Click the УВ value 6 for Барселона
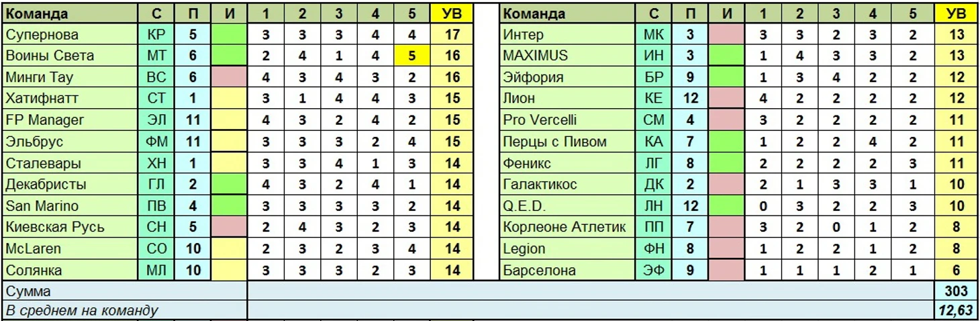The height and width of the screenshot is (321, 980). (956, 271)
